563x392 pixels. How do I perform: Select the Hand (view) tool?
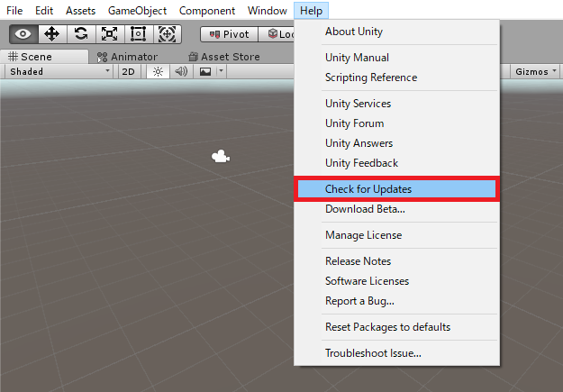[23, 34]
